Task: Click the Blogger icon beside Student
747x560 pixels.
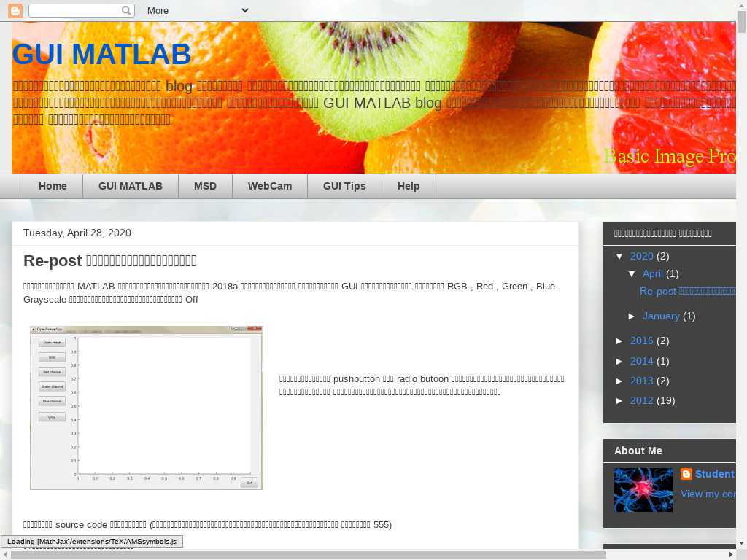Action: tap(686, 474)
